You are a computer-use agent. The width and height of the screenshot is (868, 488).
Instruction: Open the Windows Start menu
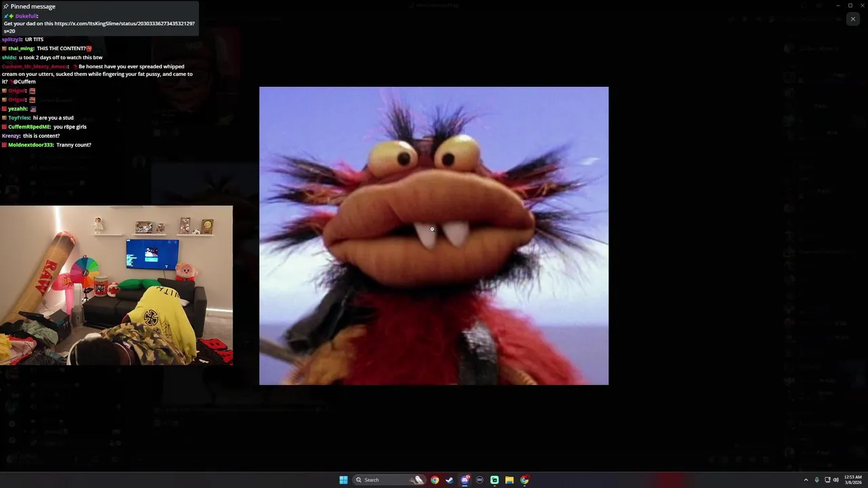pyautogui.click(x=343, y=480)
